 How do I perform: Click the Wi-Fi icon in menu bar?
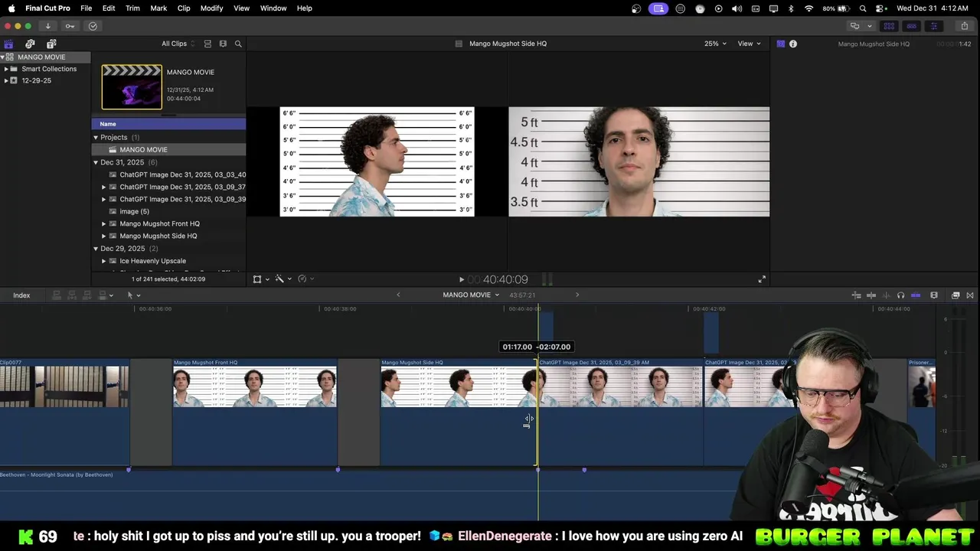click(808, 8)
